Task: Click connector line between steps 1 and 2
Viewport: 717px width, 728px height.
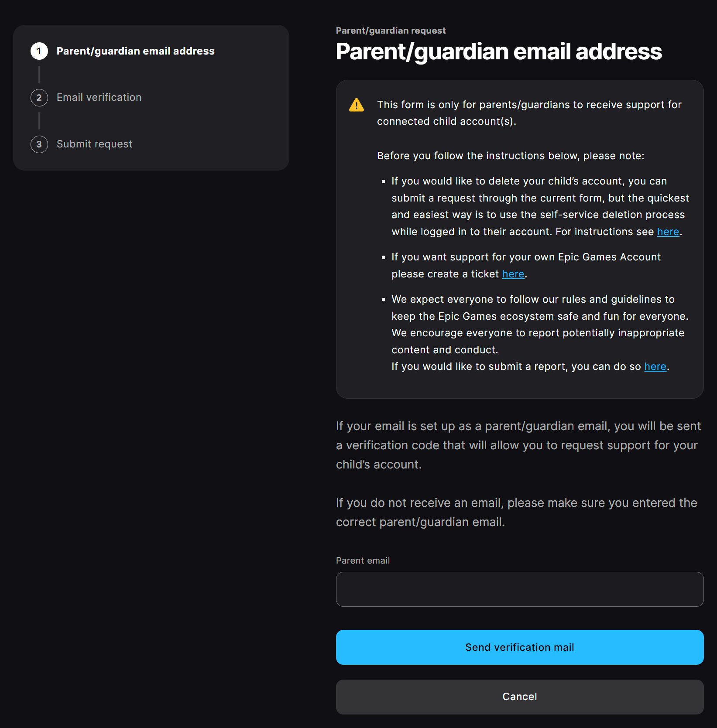Action: (39, 75)
